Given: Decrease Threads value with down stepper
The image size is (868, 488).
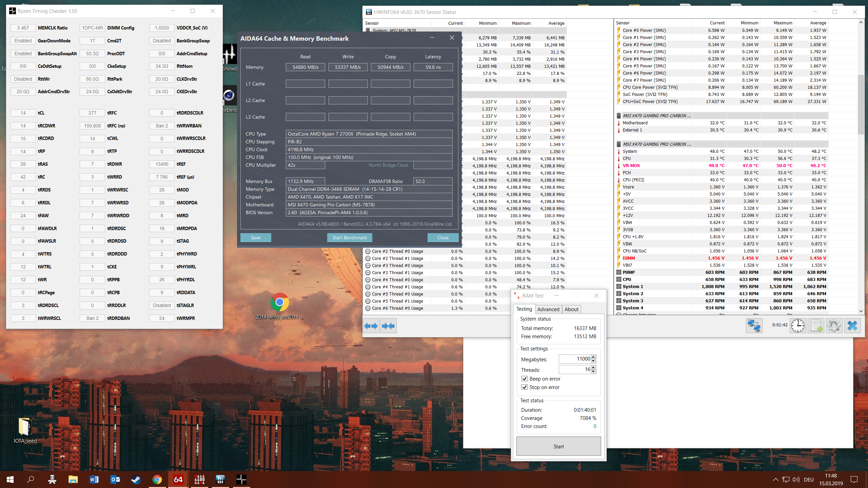Looking at the screenshot, I should point(593,371).
